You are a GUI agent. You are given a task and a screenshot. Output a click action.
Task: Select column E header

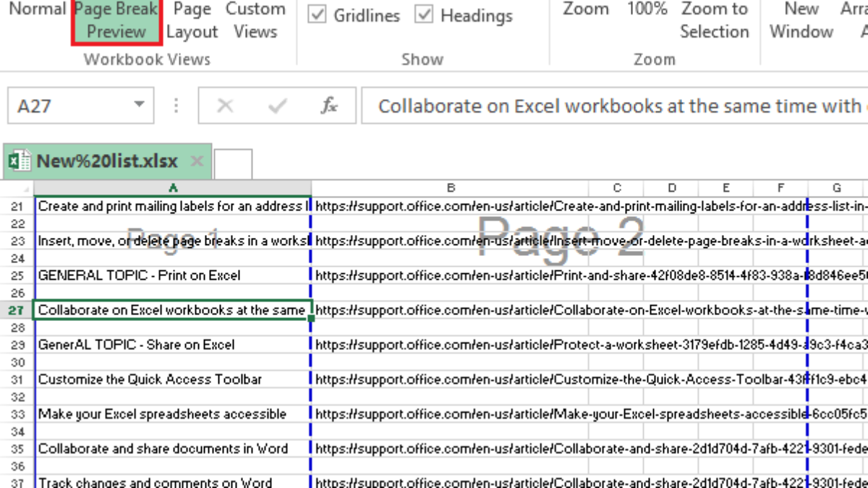coord(726,187)
